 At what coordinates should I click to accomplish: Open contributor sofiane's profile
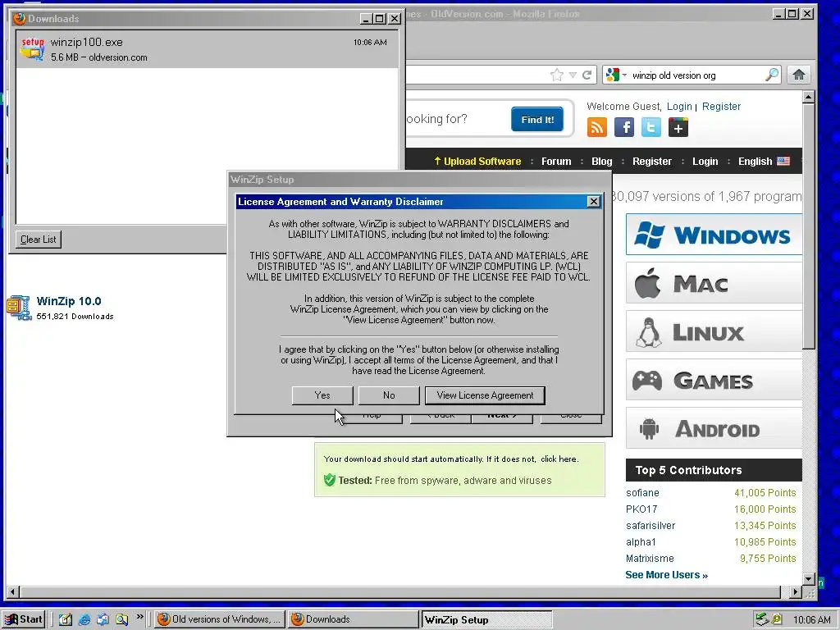[642, 493]
